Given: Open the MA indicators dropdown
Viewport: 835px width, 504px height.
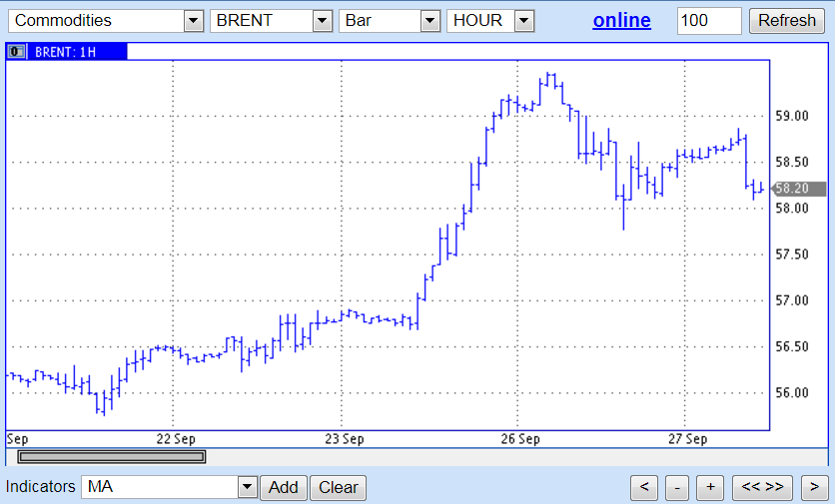Looking at the screenshot, I should (169, 487).
